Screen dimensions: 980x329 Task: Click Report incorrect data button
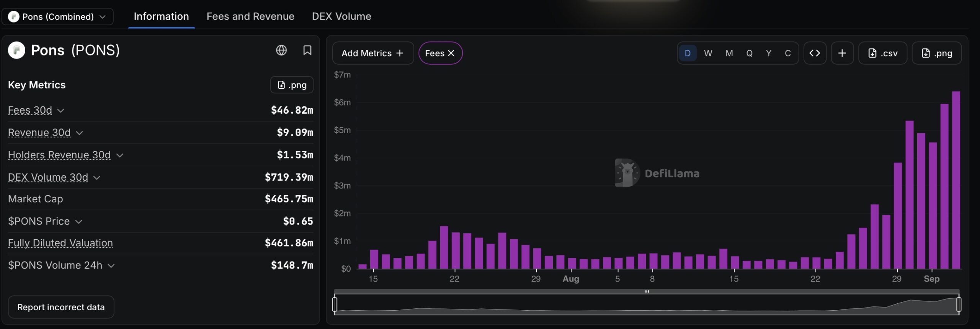point(61,307)
